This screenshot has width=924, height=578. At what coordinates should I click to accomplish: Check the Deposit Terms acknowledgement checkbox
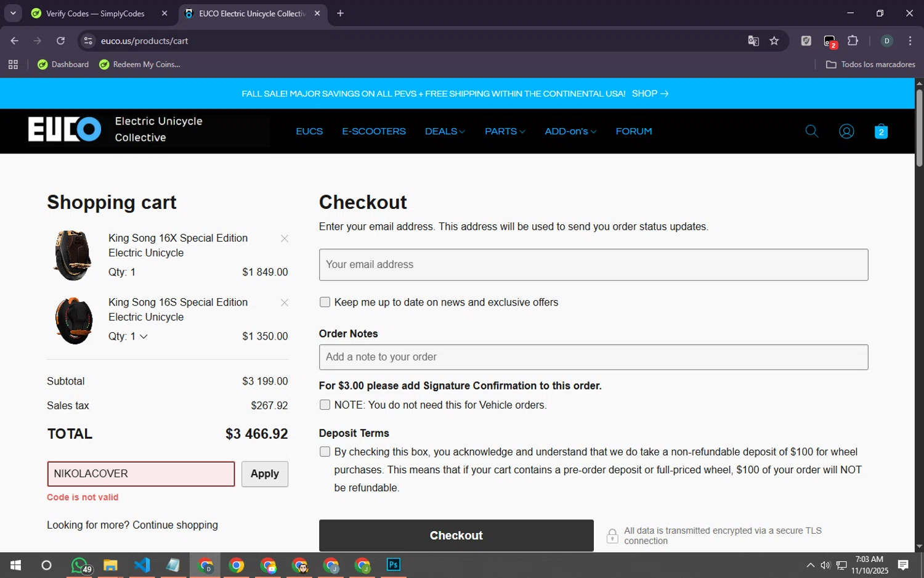[x=325, y=452]
